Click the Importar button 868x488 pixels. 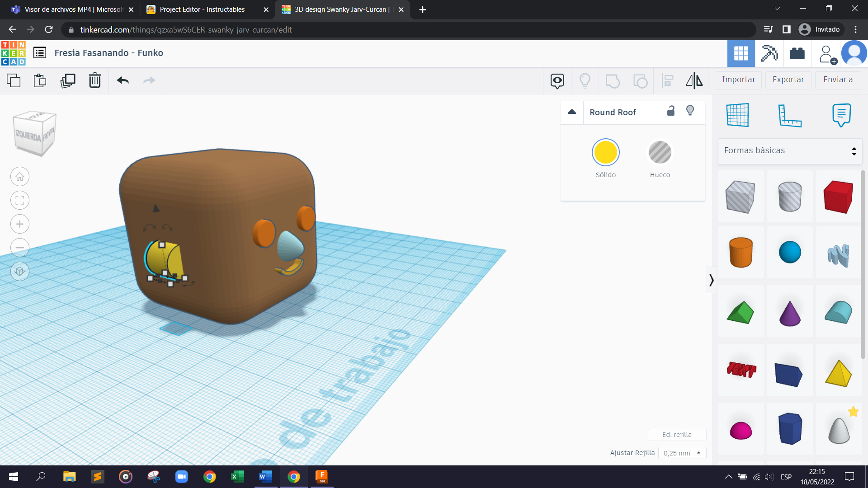[738, 80]
